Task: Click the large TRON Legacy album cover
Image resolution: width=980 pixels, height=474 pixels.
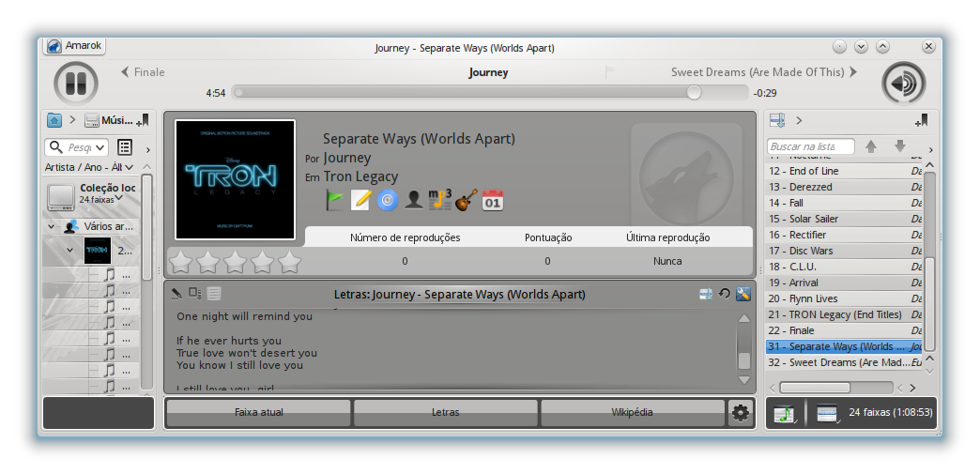Action: point(235,179)
